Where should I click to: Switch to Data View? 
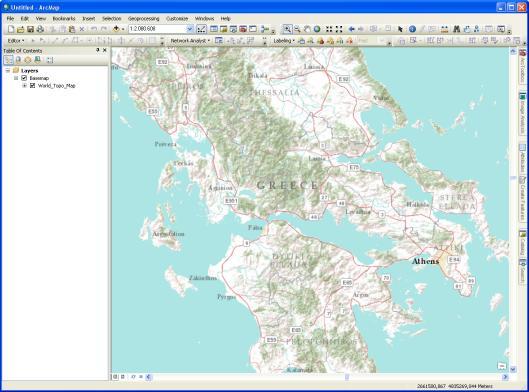pyautogui.click(x=115, y=377)
